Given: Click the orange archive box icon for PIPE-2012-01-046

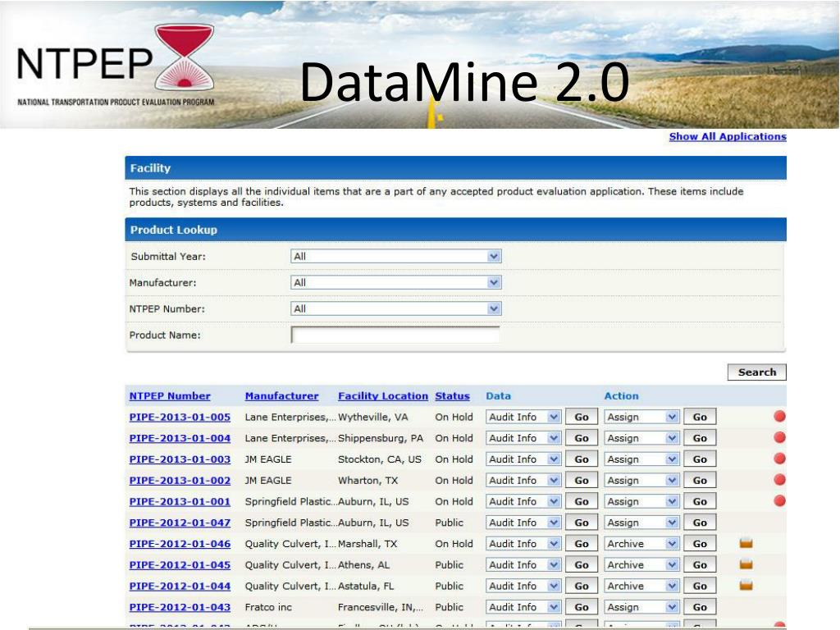Looking at the screenshot, I should (x=746, y=543).
